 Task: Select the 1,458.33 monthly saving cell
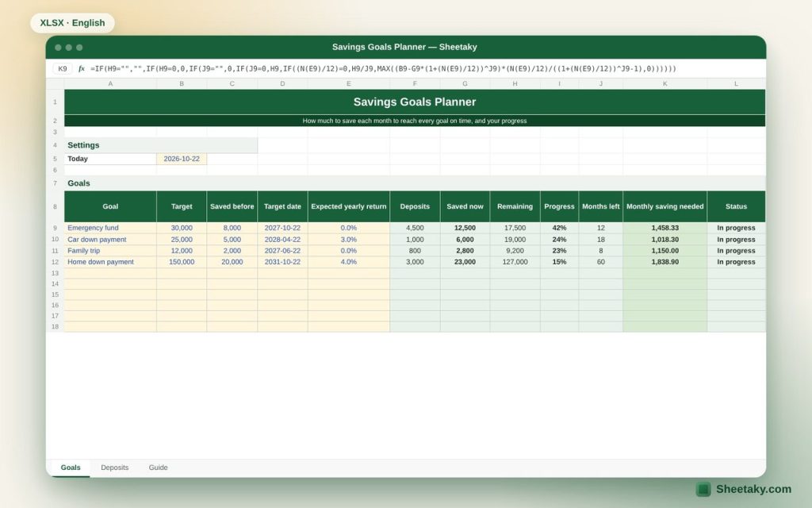pos(665,228)
